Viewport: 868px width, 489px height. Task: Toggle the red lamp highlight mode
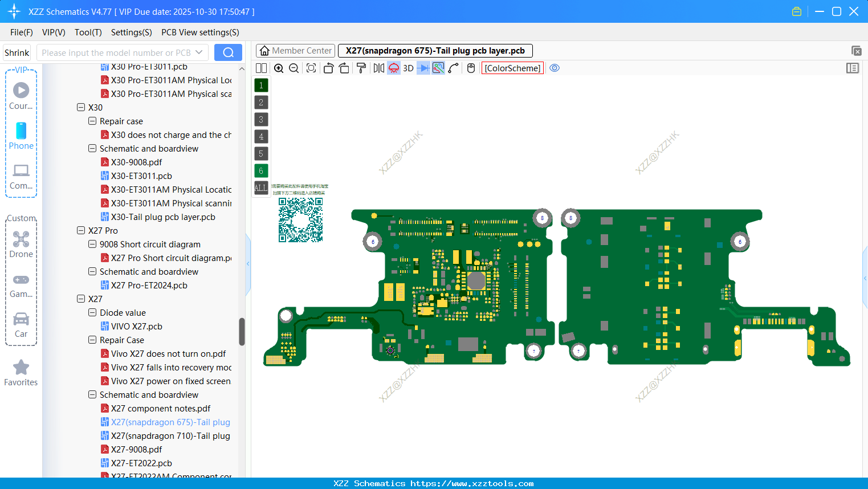[393, 68]
